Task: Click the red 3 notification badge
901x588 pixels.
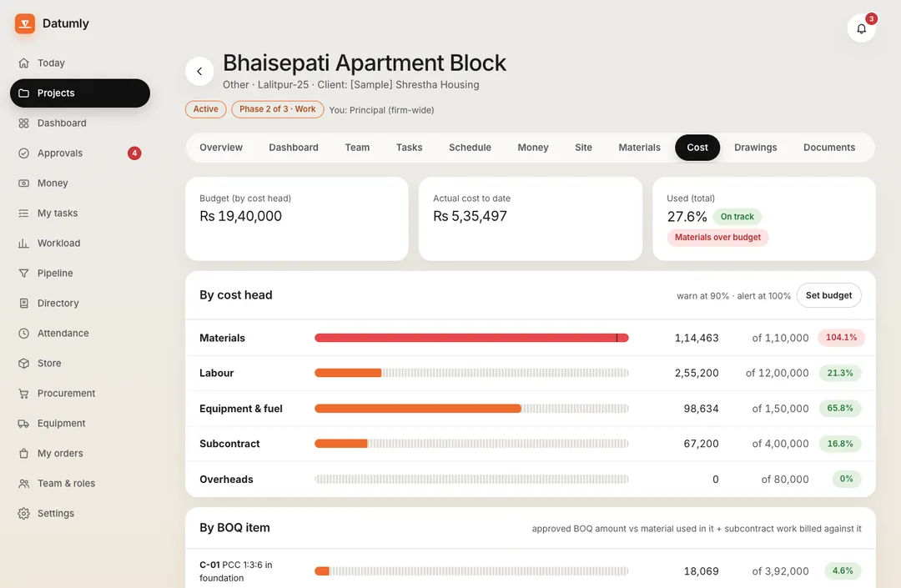Action: coord(871,19)
